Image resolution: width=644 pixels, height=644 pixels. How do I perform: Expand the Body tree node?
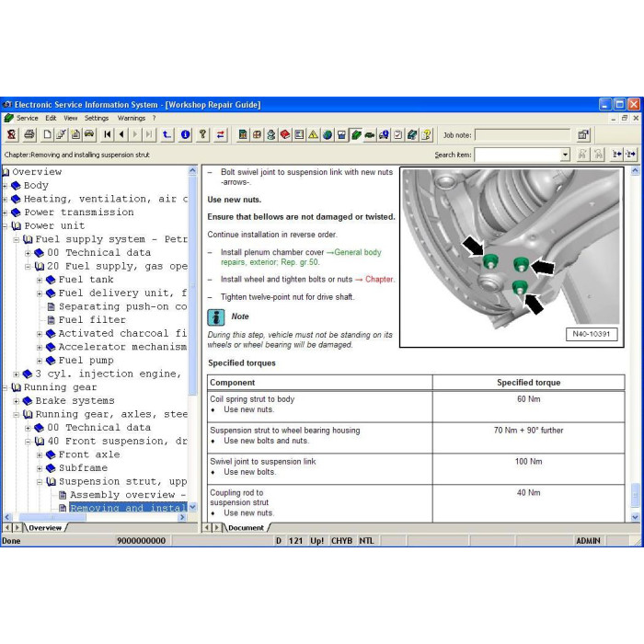pyautogui.click(x=5, y=186)
